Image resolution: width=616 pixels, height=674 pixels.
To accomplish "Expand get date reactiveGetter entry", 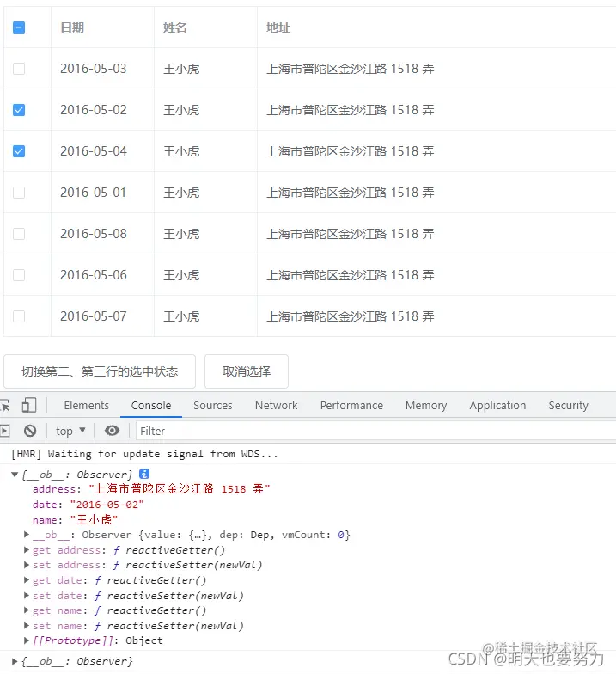I will tap(27, 579).
